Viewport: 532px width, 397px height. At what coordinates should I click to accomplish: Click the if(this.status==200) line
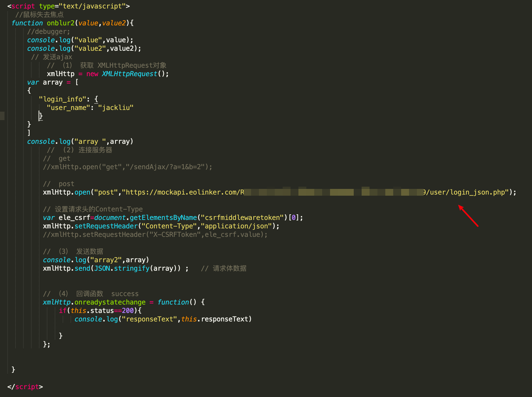[100, 310]
